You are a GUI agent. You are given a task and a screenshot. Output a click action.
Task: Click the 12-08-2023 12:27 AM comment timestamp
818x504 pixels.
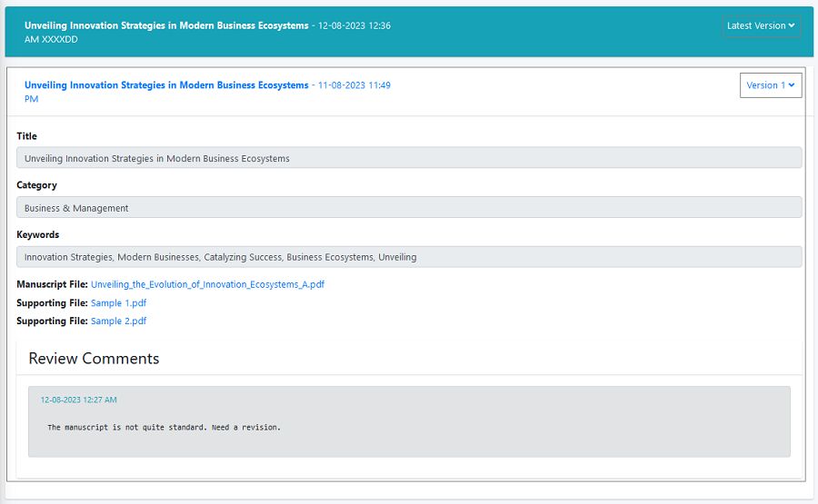tap(78, 400)
